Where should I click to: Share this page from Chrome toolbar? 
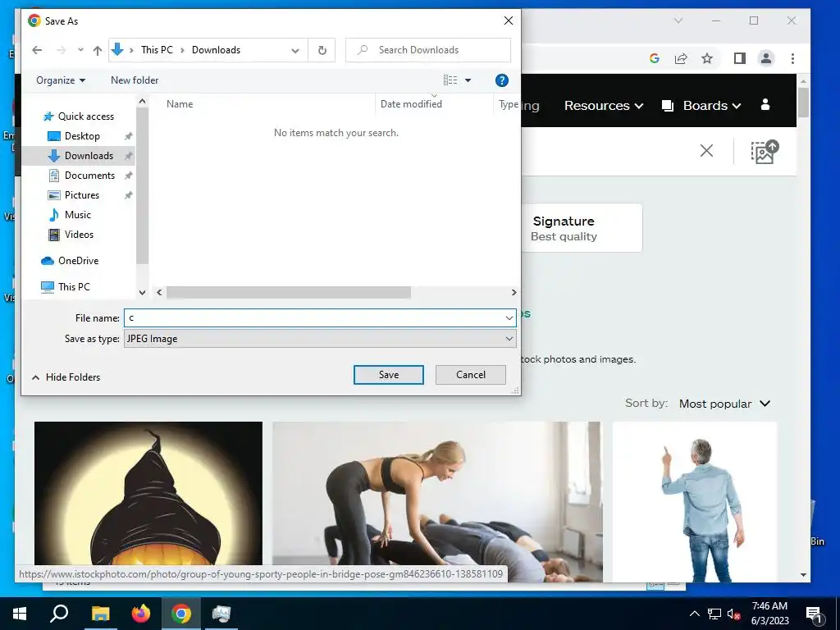pyautogui.click(x=681, y=58)
